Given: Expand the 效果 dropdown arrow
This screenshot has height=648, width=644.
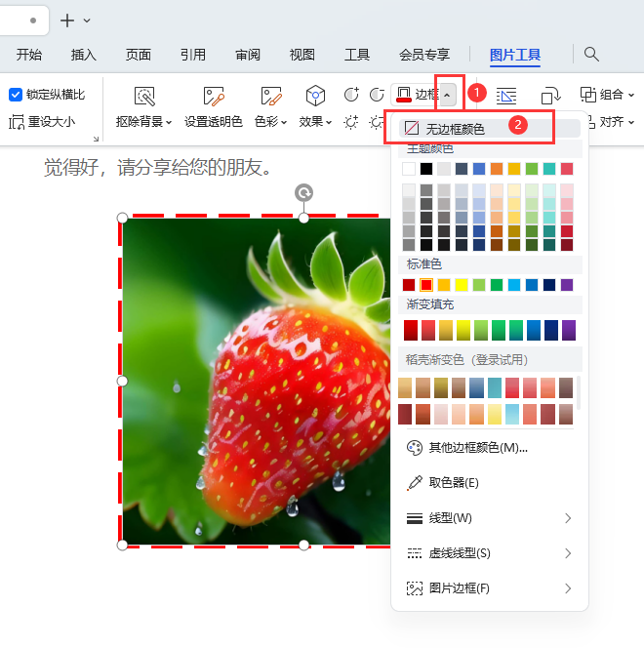Looking at the screenshot, I should 329,122.
